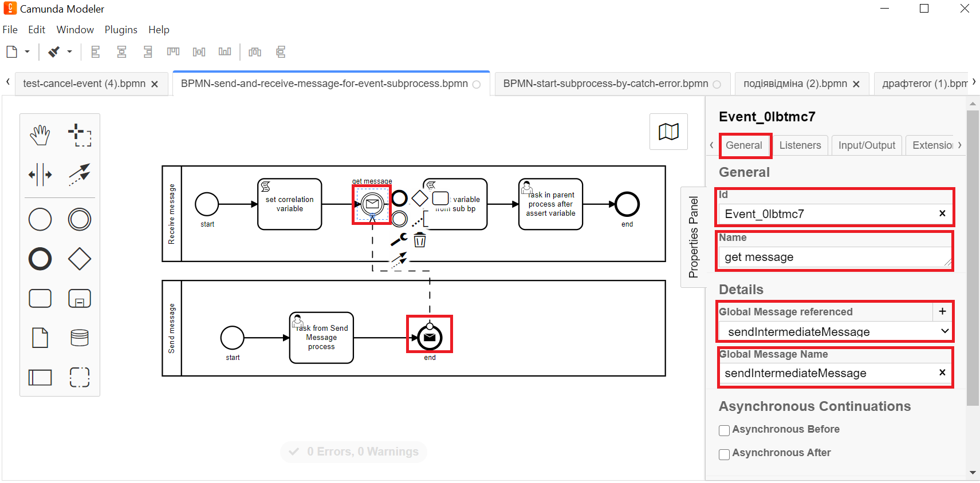The width and height of the screenshot is (980, 483).
Task: Pick the gateway diamond in palette
Action: point(80,259)
